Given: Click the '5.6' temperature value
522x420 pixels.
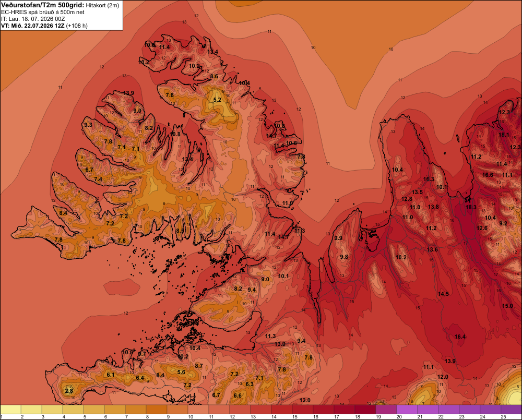Looking at the screenshot, I should [x=181, y=372].
